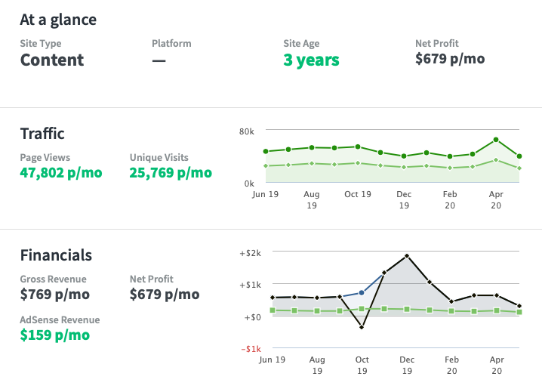This screenshot has width=542, height=392.
Task: Click the highest peak point in Financials chart
Action: (407, 256)
